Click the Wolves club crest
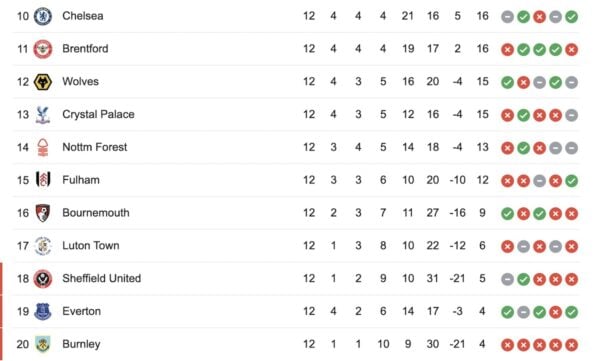This screenshot has width=600, height=361. click(x=43, y=82)
